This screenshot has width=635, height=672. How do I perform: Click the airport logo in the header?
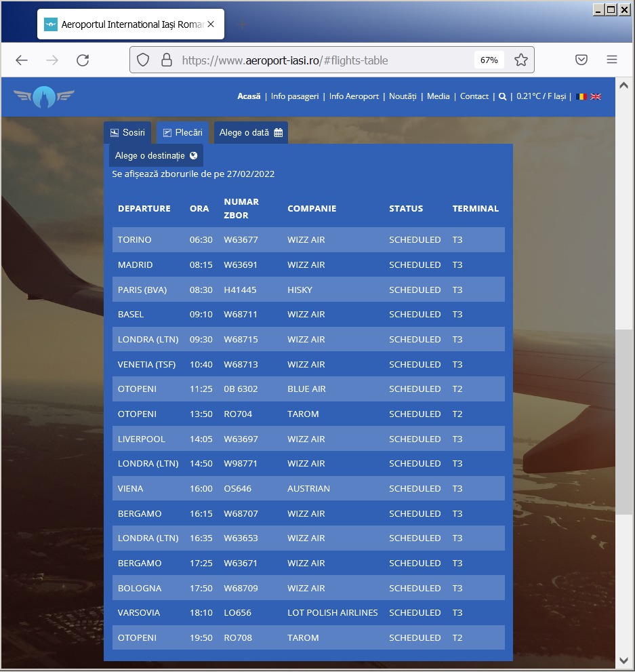[x=44, y=96]
